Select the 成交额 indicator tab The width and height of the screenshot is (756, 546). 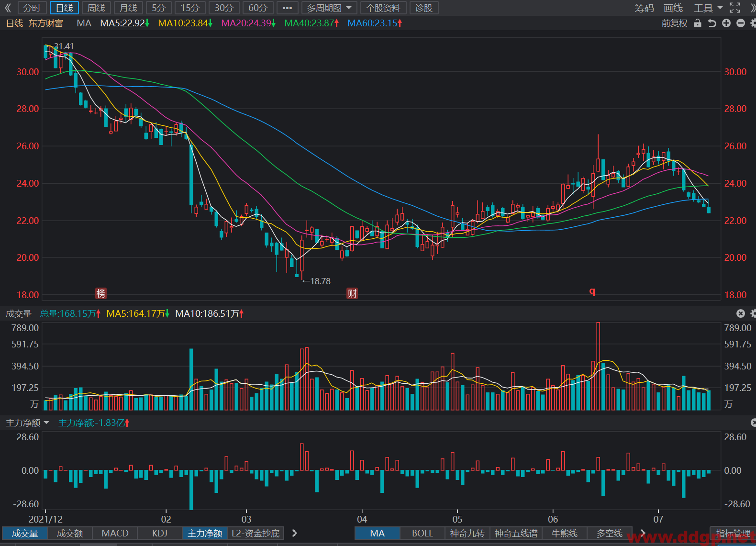tap(70, 533)
